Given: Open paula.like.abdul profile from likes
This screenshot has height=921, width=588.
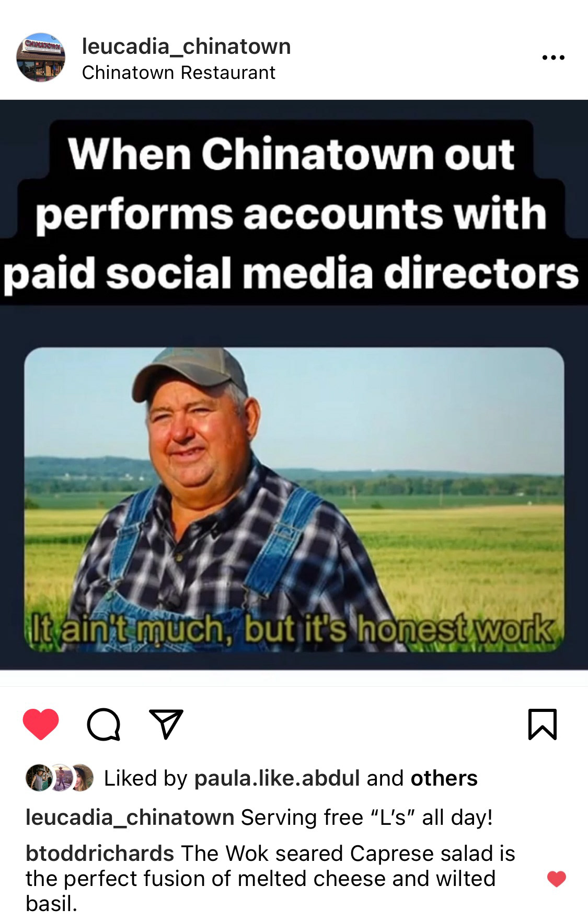Looking at the screenshot, I should pos(277,778).
